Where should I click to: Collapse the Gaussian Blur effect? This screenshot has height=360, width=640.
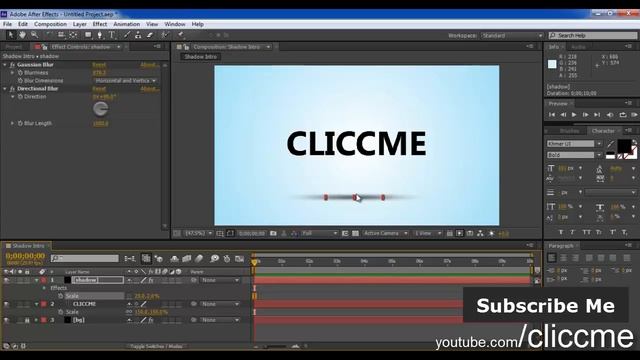5,65
